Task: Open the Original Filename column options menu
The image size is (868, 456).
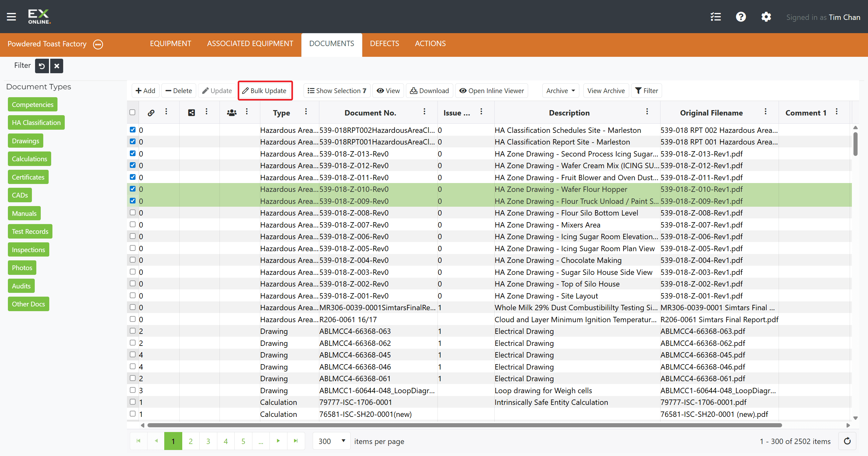Action: 765,112
